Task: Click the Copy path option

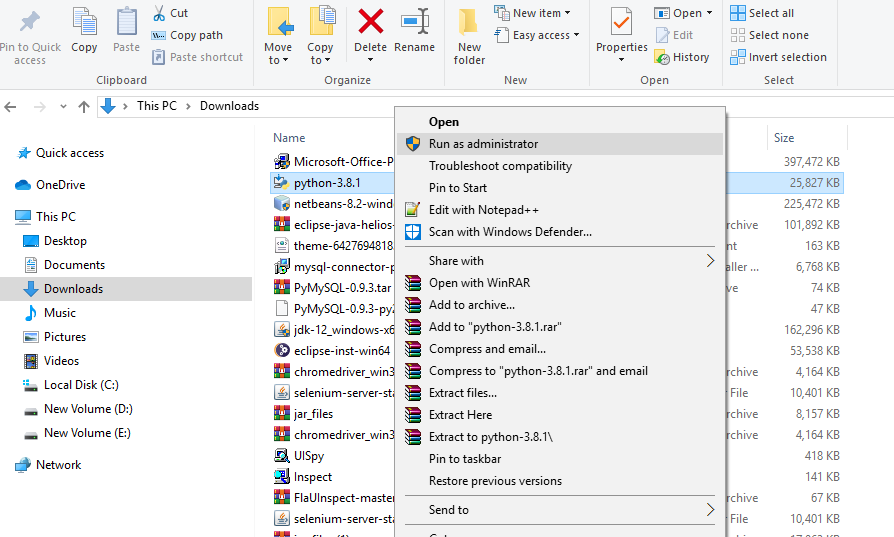Action: [187, 35]
